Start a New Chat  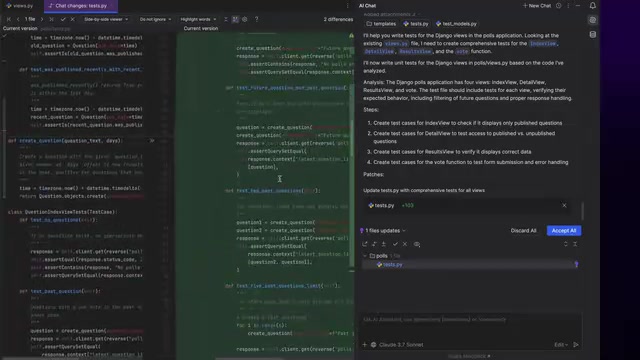pyautogui.click(x=537, y=6)
